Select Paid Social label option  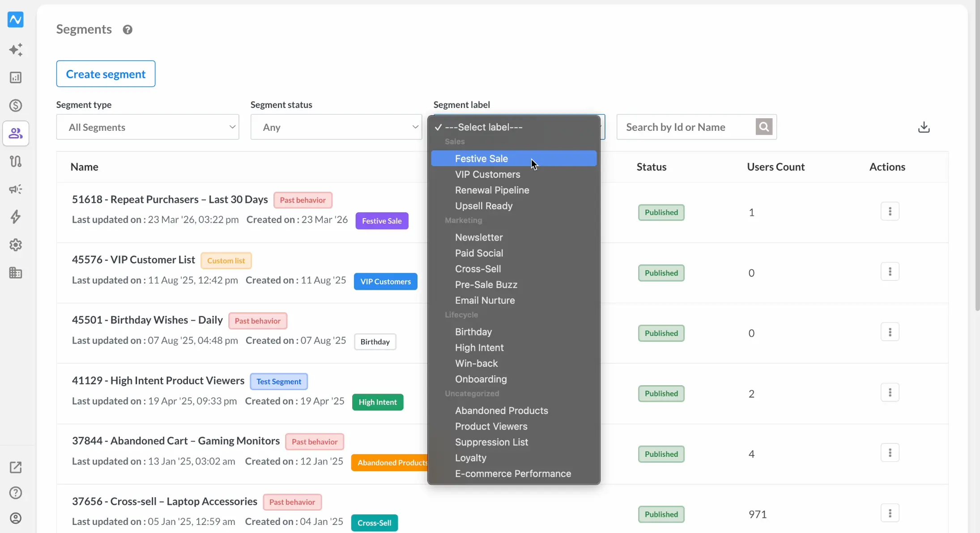[514, 253]
